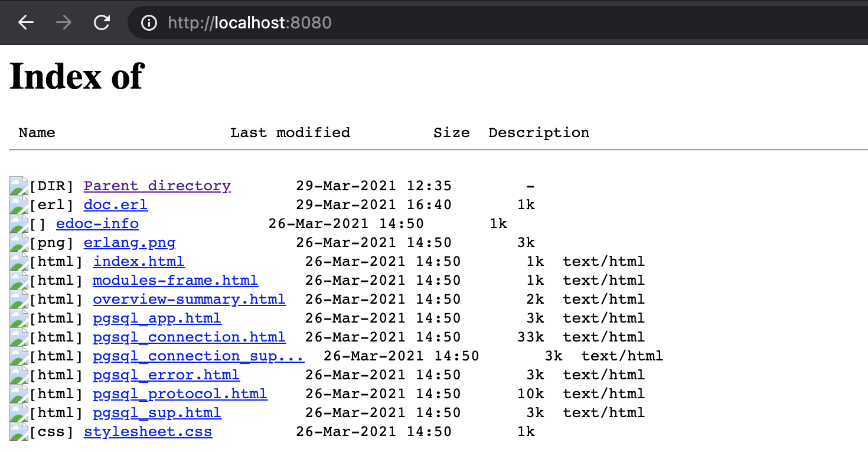868x452 pixels.
Task: Open pgsql_protocol.html
Action: [x=180, y=394]
